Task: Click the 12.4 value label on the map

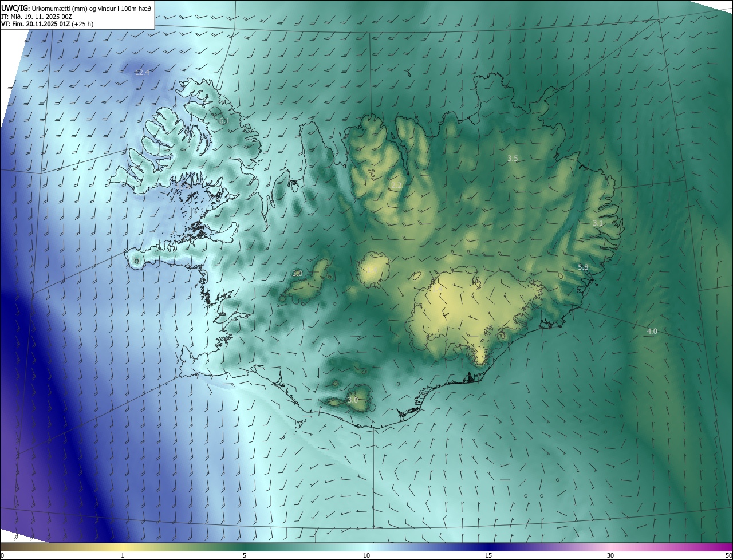Action: pyautogui.click(x=142, y=72)
